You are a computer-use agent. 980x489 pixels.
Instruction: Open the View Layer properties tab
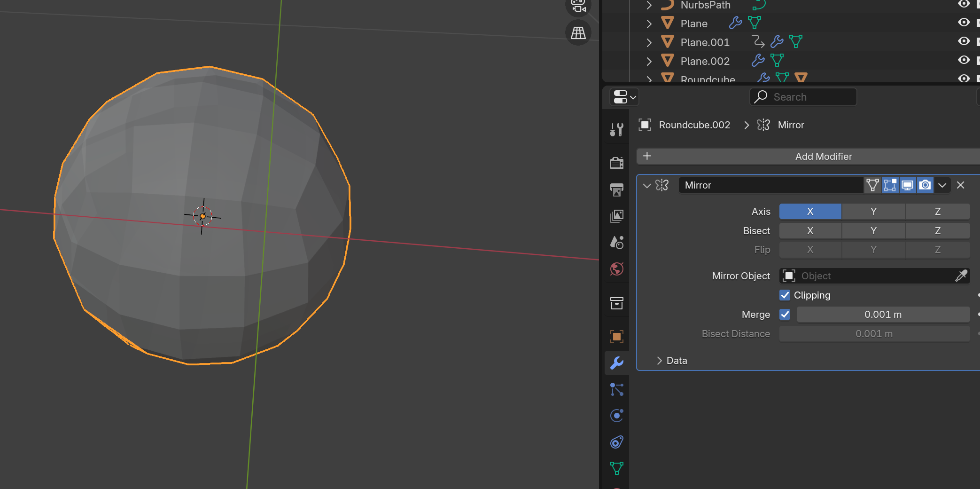click(x=617, y=216)
